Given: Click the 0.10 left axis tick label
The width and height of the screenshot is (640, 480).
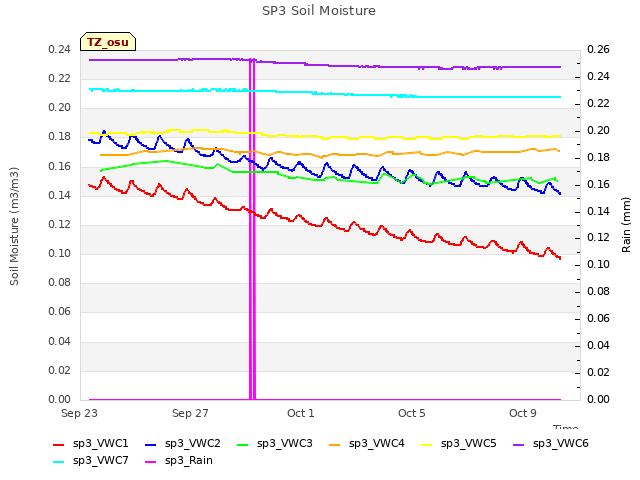Looking at the screenshot, I should click(60, 253).
